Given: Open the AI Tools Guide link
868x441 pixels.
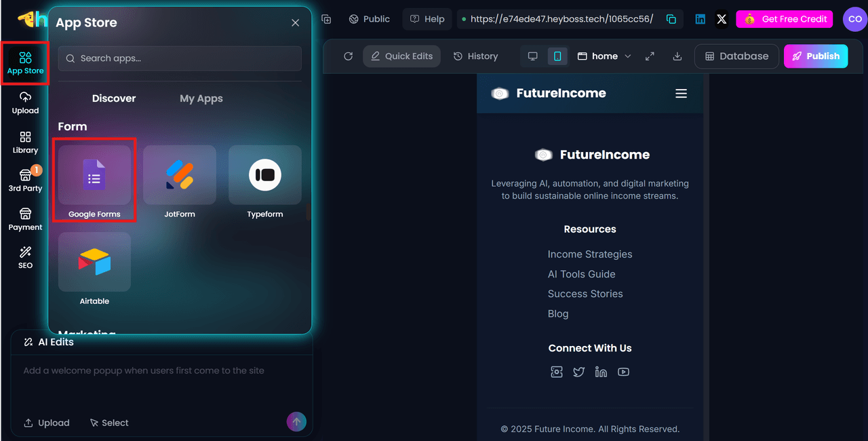Looking at the screenshot, I should (x=582, y=274).
